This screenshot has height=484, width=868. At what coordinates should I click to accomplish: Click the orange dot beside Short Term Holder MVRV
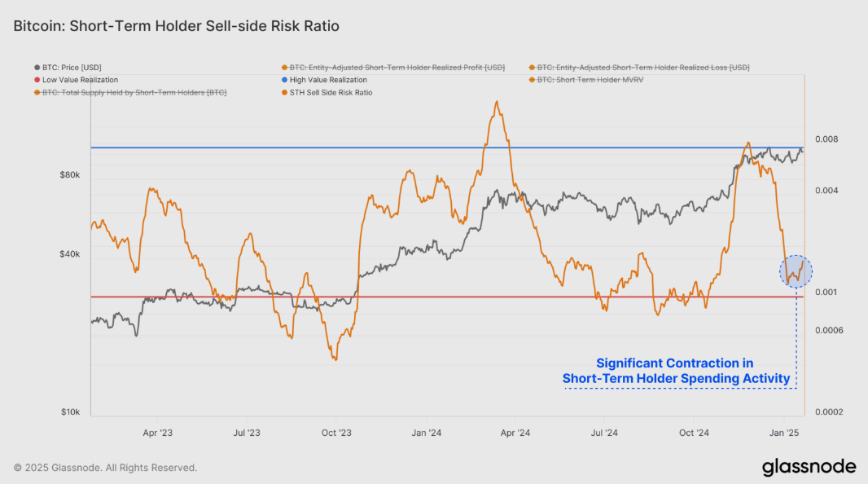(x=531, y=80)
